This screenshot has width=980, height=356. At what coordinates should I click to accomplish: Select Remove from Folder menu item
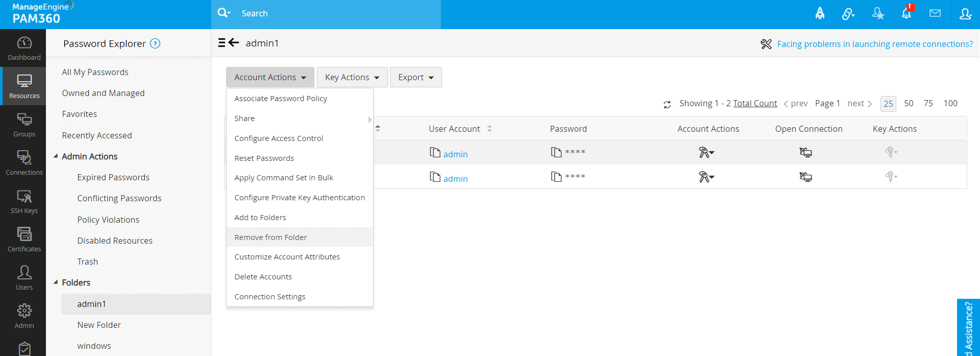271,238
